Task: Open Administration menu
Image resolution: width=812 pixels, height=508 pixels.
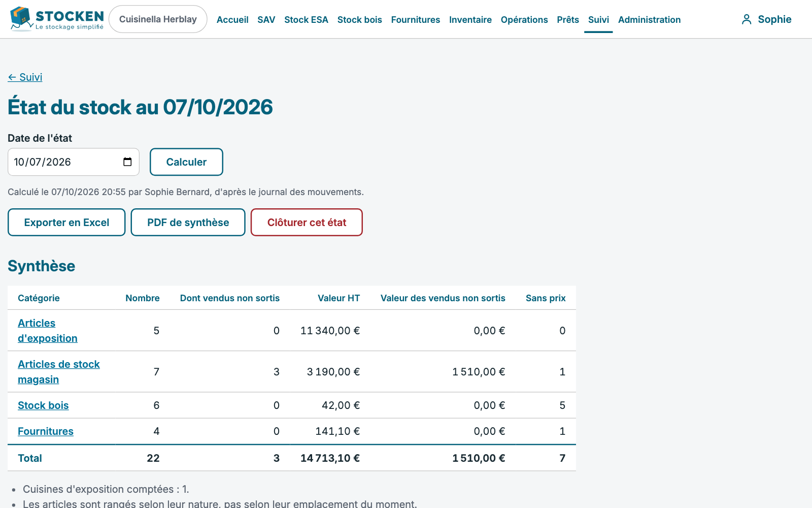Action: pyautogui.click(x=650, y=19)
